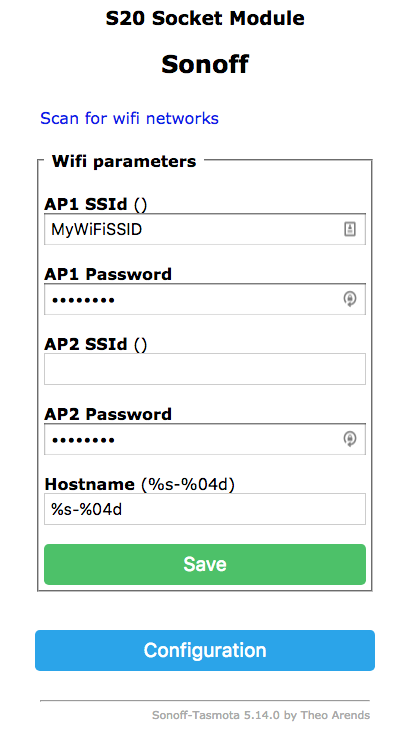Image resolution: width=418 pixels, height=735 pixels.
Task: Click the AP1 Password label text
Action: tap(108, 274)
